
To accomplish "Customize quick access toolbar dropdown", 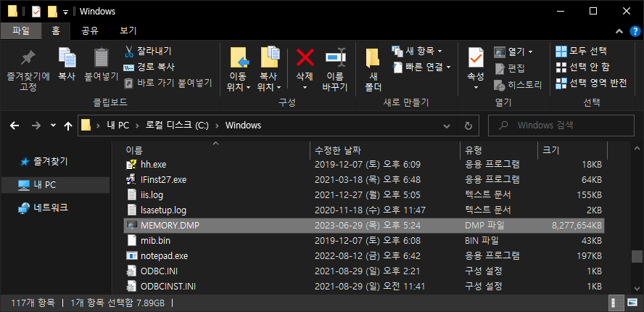I will [x=65, y=12].
